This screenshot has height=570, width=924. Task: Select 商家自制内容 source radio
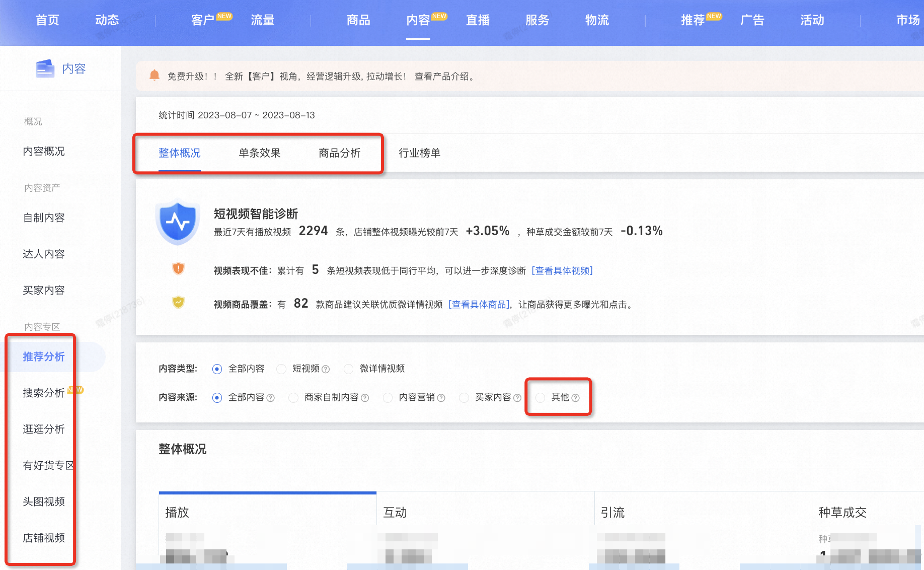(x=293, y=398)
